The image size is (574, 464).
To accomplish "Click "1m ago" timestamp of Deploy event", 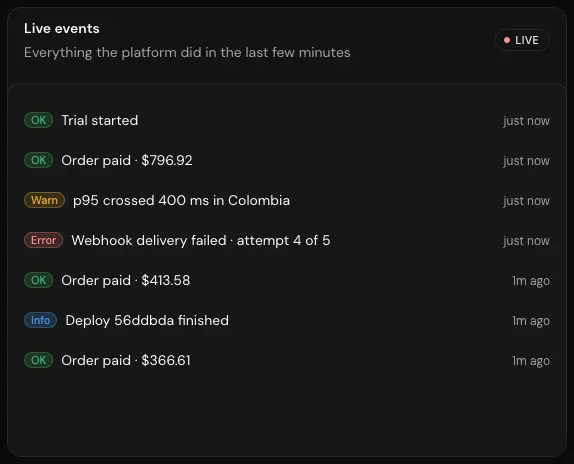I will [531, 321].
